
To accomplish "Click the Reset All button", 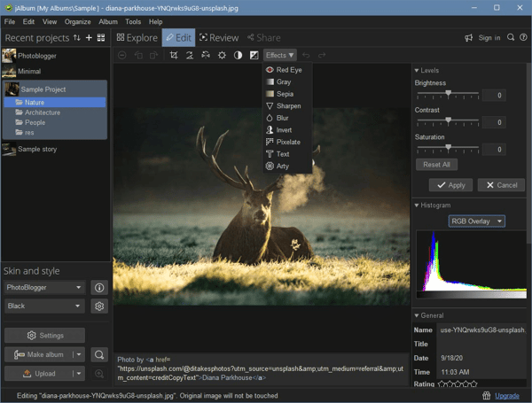I will 436,165.
